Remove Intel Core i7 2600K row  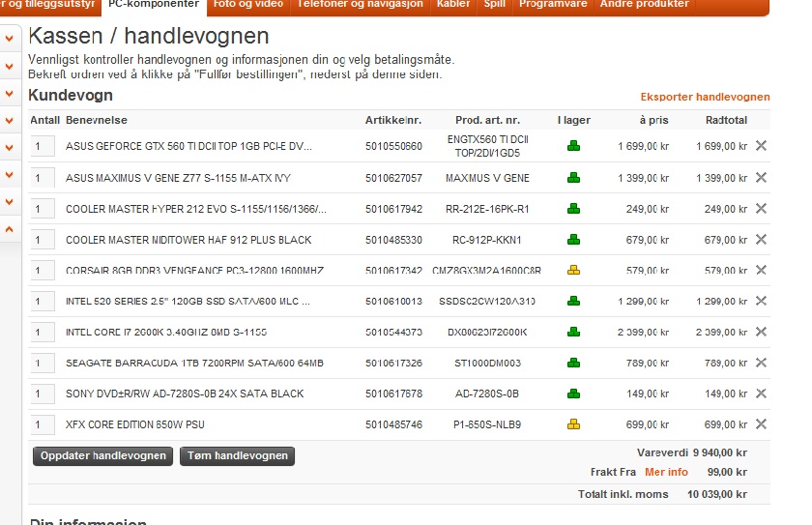coord(761,332)
